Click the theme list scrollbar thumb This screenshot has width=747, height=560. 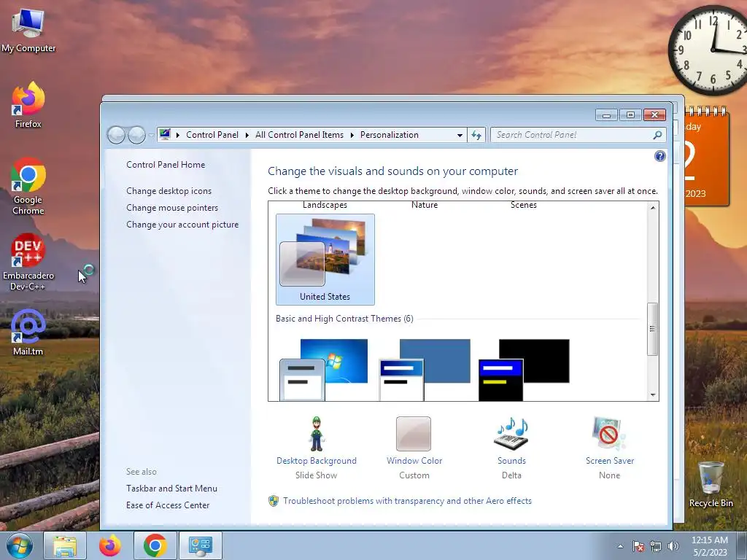[x=653, y=329]
